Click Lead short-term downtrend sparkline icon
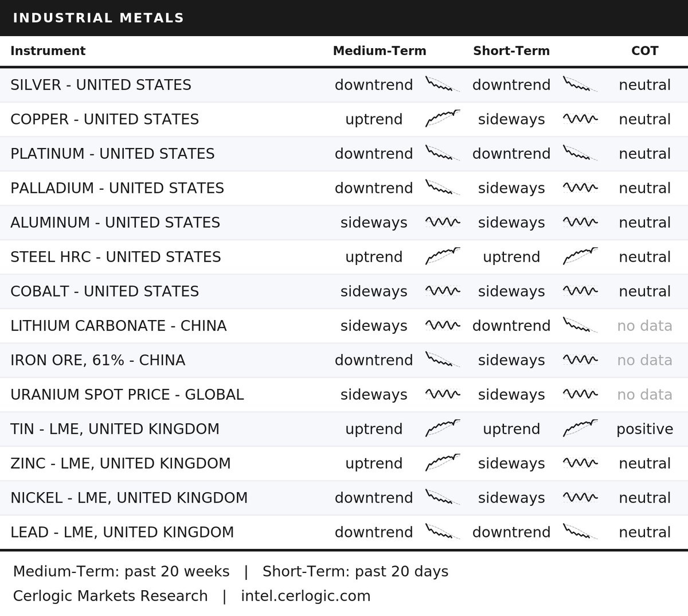Viewport: 688px width, 616px height. tap(580, 532)
